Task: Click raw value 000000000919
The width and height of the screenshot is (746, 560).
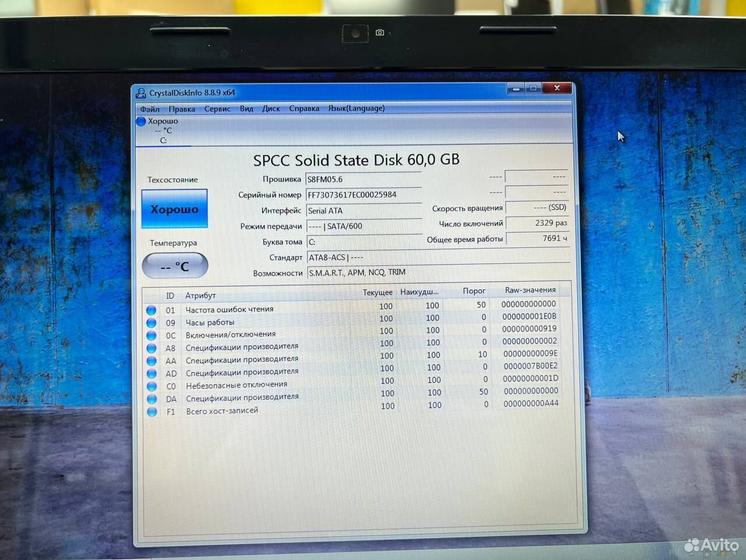Action: (x=529, y=329)
